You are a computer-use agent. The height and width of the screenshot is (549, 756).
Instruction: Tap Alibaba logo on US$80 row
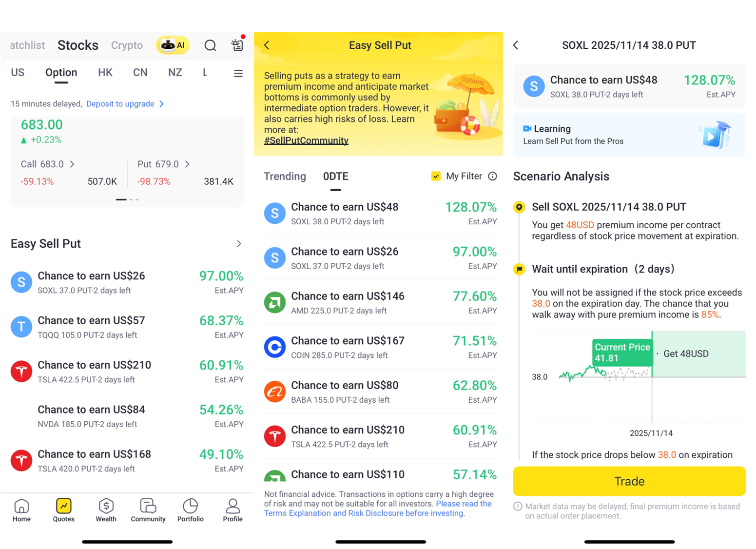275,392
